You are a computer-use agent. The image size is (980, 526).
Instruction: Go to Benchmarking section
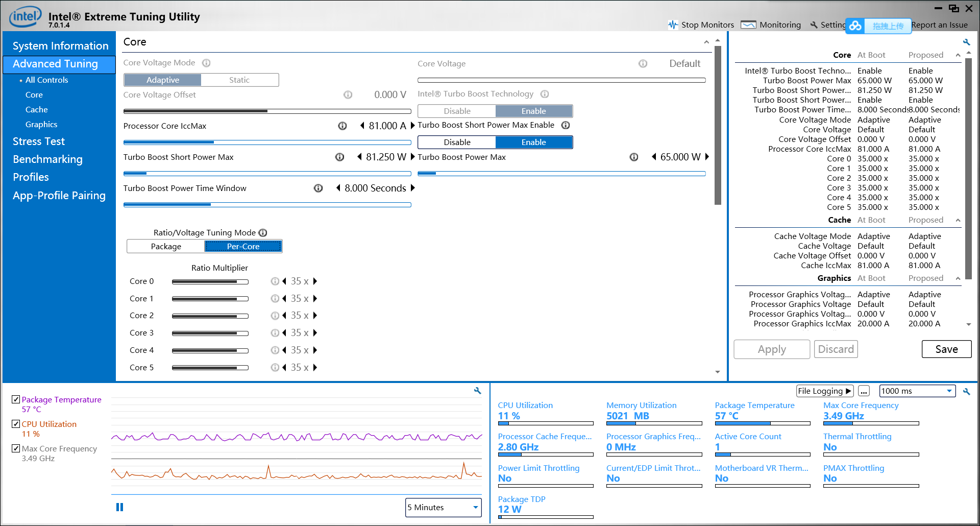coord(47,159)
